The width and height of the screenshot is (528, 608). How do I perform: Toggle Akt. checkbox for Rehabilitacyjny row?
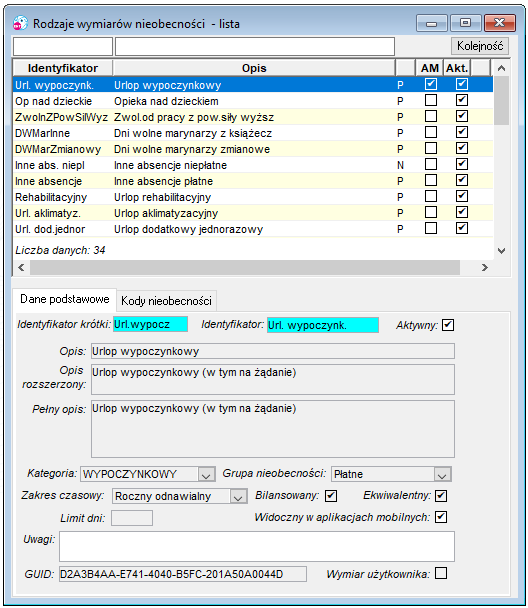(x=462, y=196)
